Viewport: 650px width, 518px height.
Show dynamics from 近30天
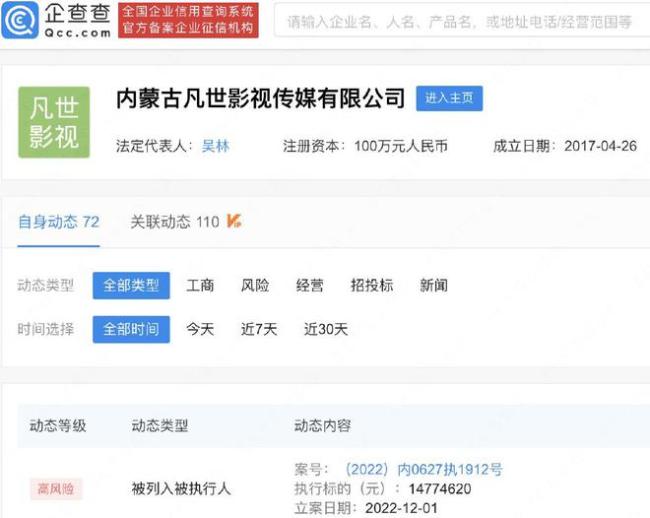click(x=326, y=329)
